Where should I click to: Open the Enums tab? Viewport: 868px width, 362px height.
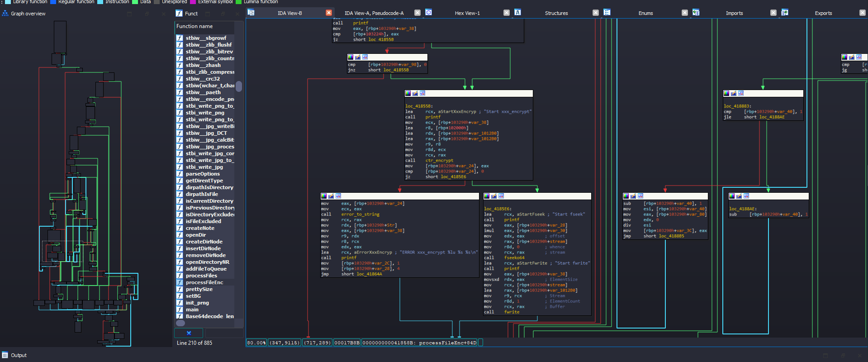(x=645, y=13)
